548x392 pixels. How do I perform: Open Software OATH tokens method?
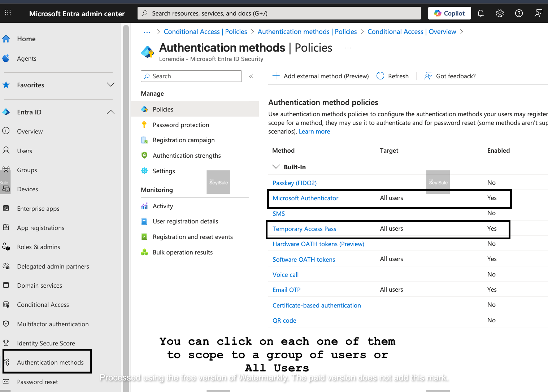304,260
